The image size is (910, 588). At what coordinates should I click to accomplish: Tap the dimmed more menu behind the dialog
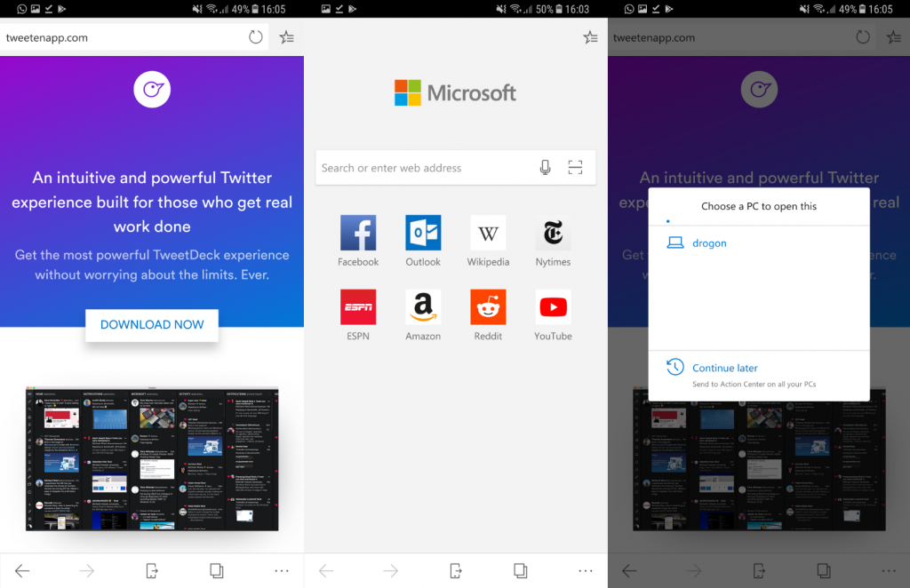889,571
